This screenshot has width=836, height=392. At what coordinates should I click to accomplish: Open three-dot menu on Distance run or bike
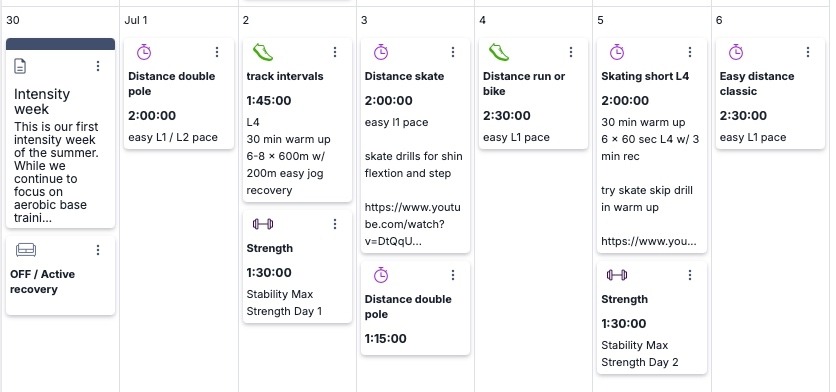click(571, 52)
